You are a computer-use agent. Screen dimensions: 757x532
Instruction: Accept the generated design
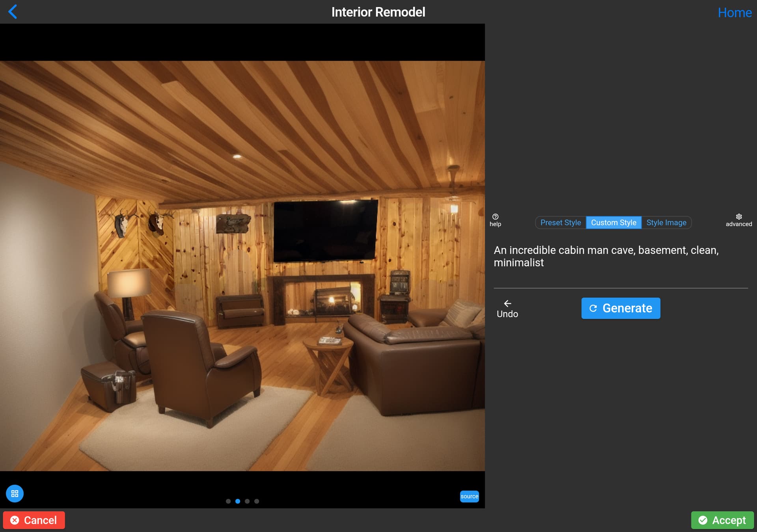pos(722,520)
